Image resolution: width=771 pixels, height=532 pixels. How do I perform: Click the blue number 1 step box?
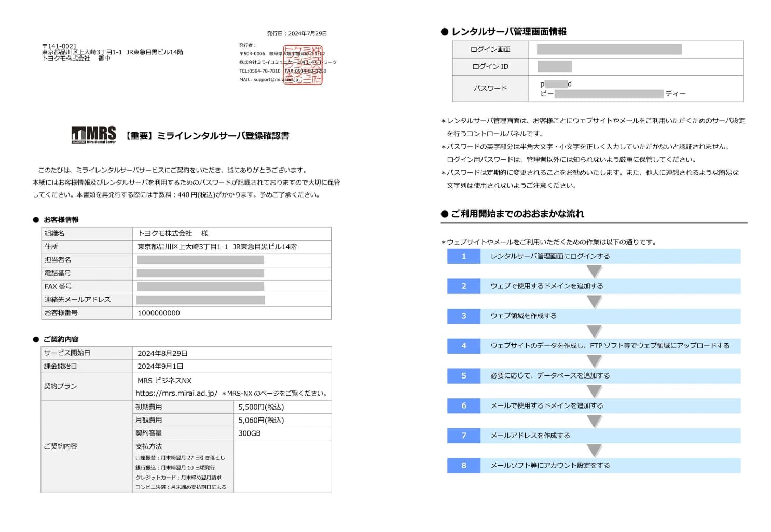tap(464, 256)
